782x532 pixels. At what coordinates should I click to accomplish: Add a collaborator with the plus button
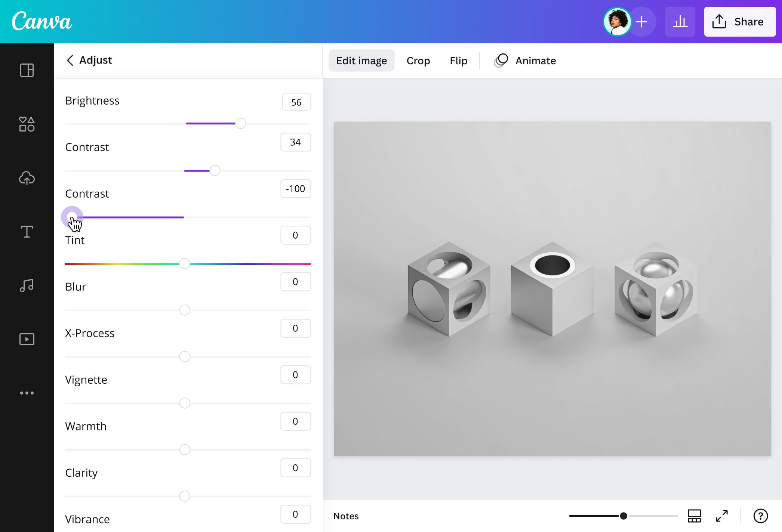[642, 21]
